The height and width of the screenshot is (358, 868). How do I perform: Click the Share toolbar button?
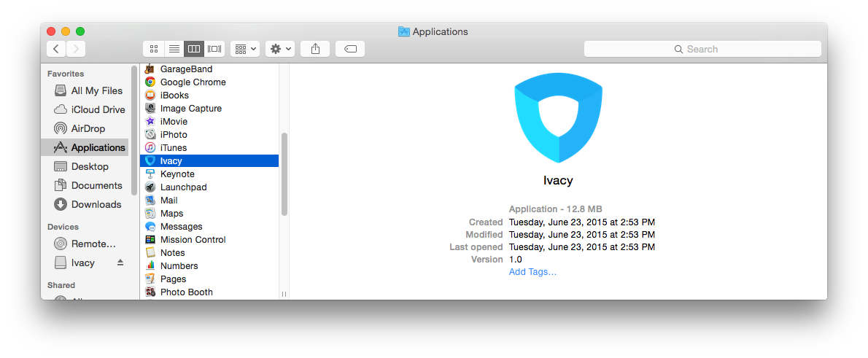coord(315,49)
